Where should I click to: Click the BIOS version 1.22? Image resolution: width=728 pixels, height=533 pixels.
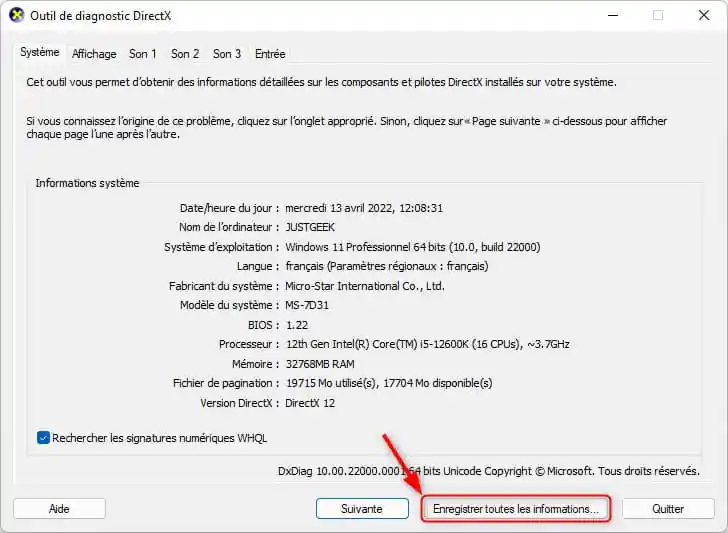pos(297,325)
